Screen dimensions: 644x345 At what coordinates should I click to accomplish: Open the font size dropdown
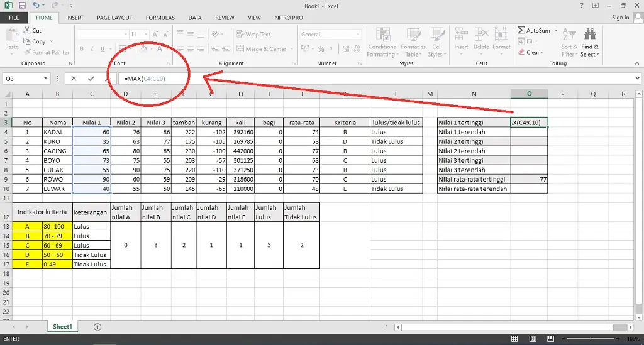pos(146,34)
